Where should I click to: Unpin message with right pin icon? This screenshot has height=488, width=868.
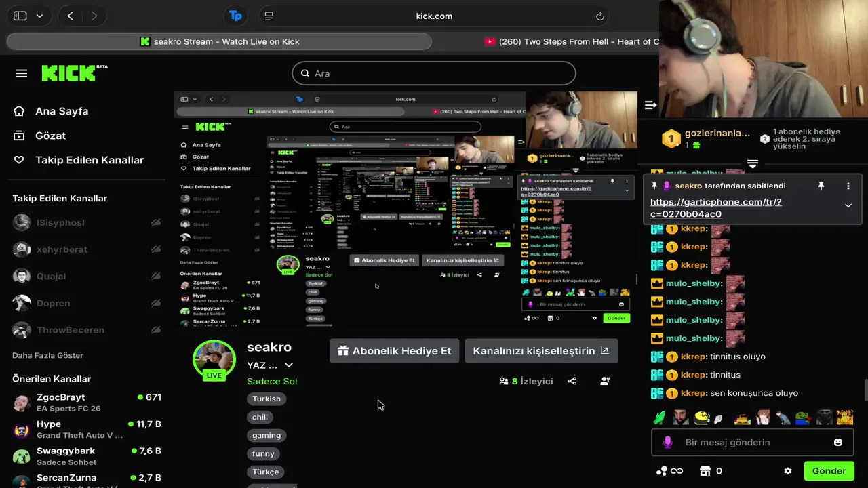[821, 186]
